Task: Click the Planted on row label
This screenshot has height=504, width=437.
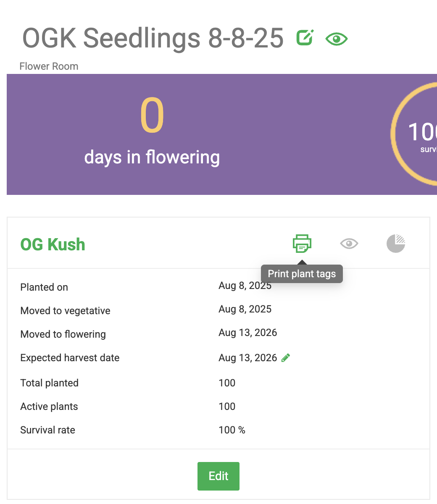Action: pos(44,287)
